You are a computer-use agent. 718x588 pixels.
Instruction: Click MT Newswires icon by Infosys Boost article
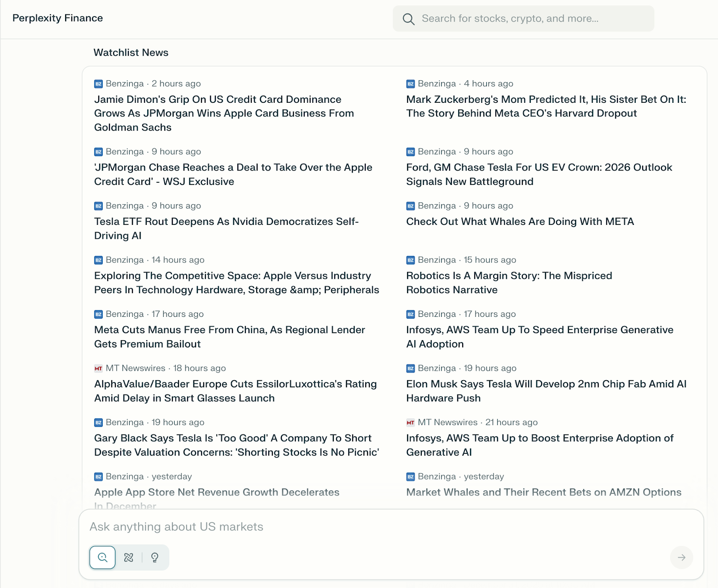click(x=410, y=423)
